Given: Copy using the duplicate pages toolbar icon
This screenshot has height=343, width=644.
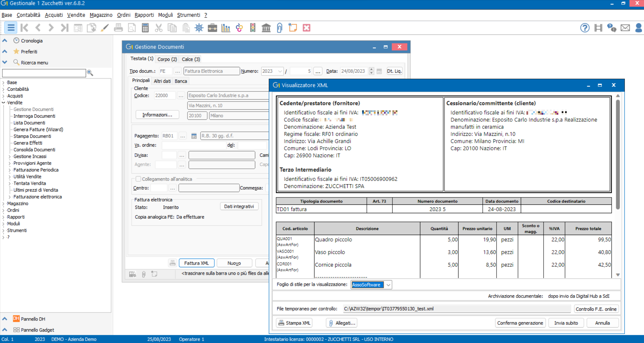Looking at the screenshot, I should [172, 28].
